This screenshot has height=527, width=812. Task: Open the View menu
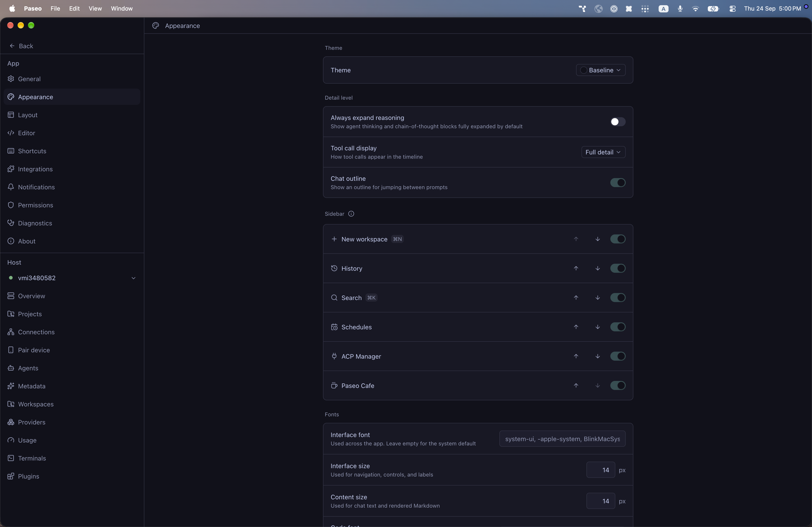coord(95,9)
